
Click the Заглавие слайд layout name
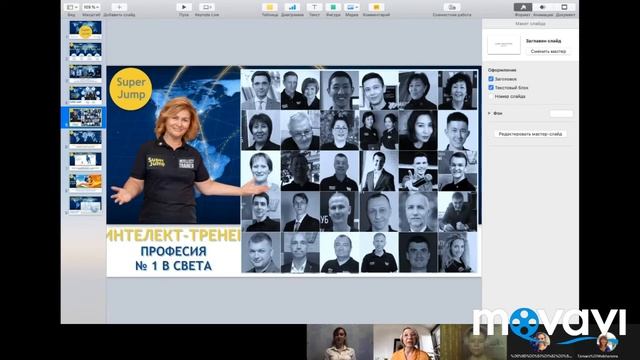543,41
